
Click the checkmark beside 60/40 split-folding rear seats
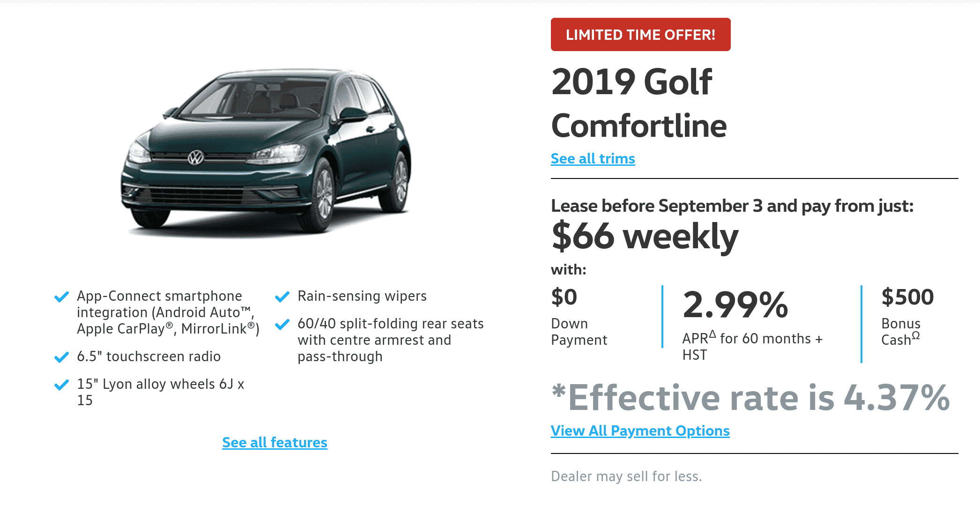pos(282,325)
